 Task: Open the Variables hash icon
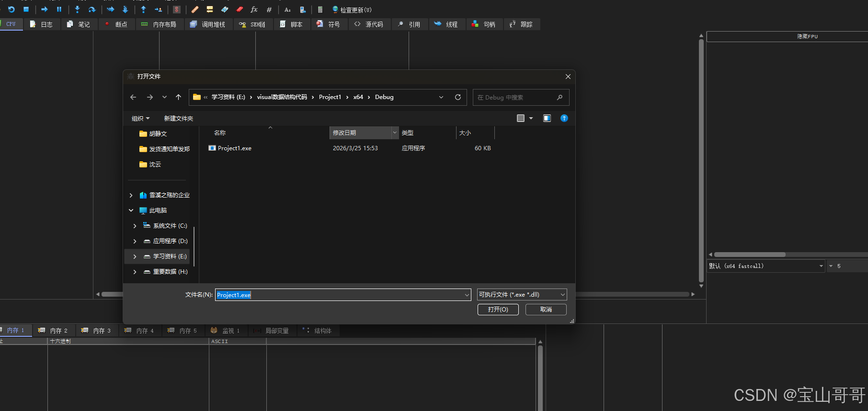(269, 9)
